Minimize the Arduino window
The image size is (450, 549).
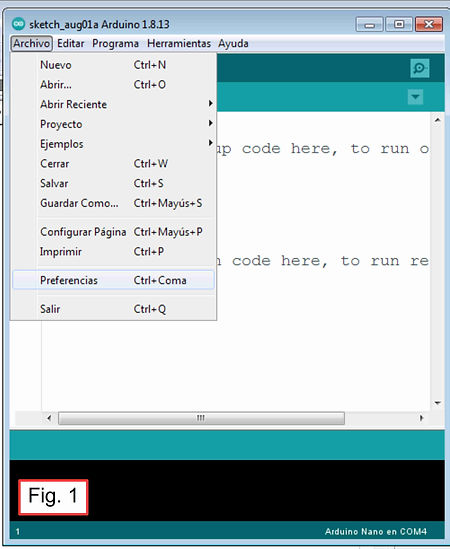[x=369, y=25]
